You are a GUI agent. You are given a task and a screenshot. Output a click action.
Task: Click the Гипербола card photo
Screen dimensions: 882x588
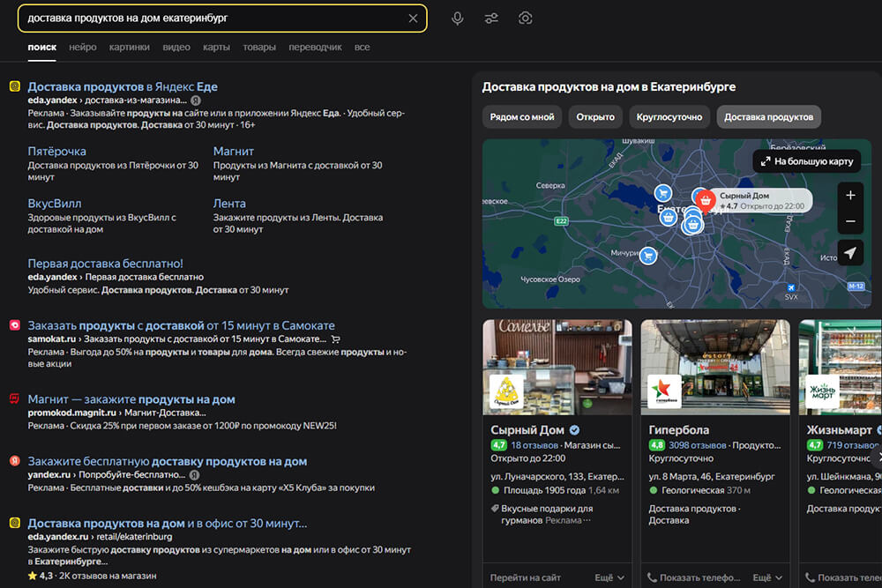[715, 367]
